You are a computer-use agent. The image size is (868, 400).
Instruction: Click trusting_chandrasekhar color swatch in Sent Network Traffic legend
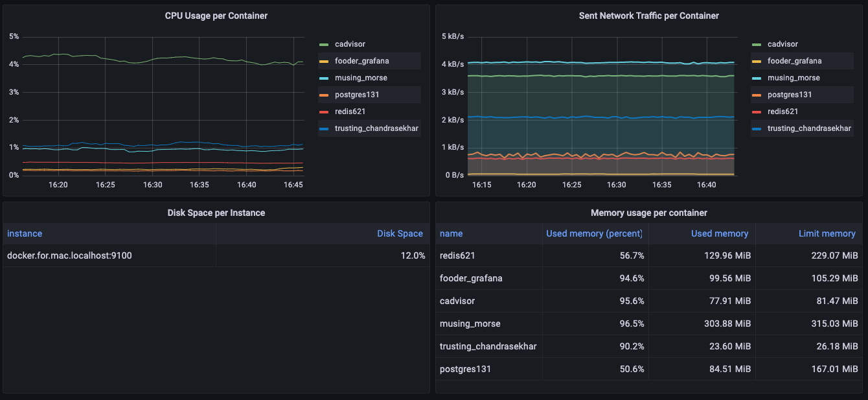click(756, 129)
